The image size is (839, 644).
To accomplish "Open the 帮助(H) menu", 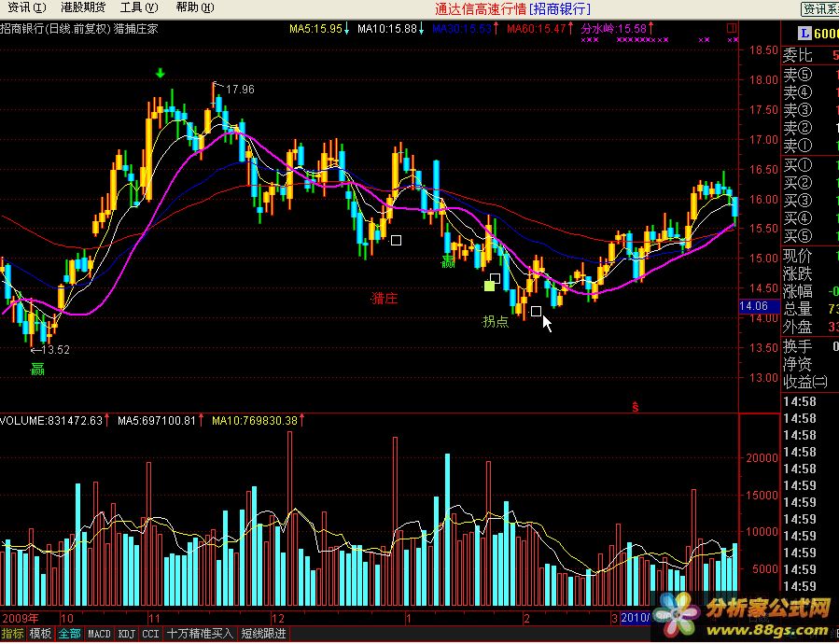I will click(195, 7).
